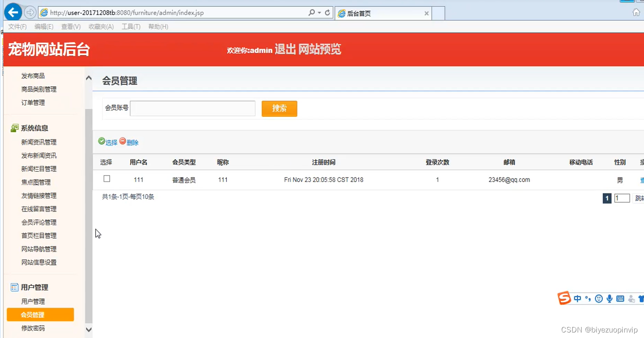644x338 pixels.
Task: Toggle the Sogou punctuation mode icon
Action: (588, 299)
